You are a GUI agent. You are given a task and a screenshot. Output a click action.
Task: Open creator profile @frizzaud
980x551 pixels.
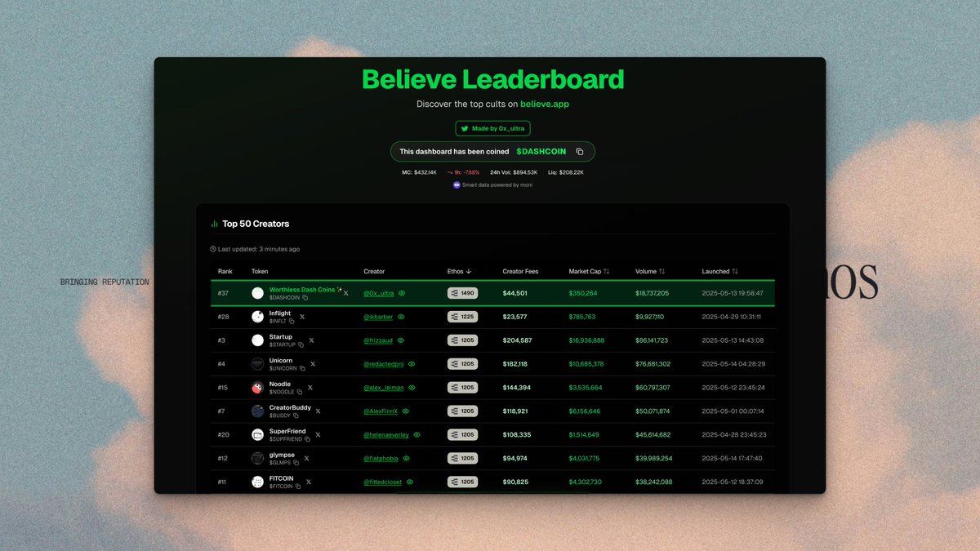pyautogui.click(x=378, y=340)
